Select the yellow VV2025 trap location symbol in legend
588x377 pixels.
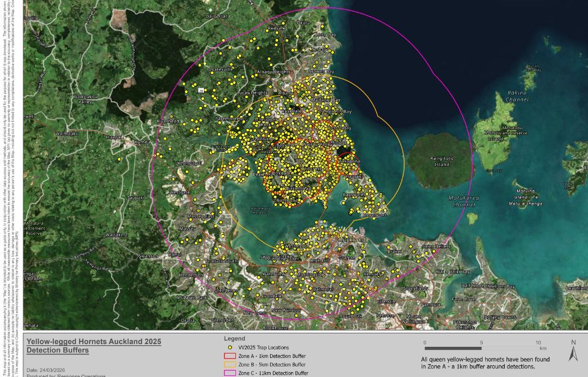click(230, 348)
